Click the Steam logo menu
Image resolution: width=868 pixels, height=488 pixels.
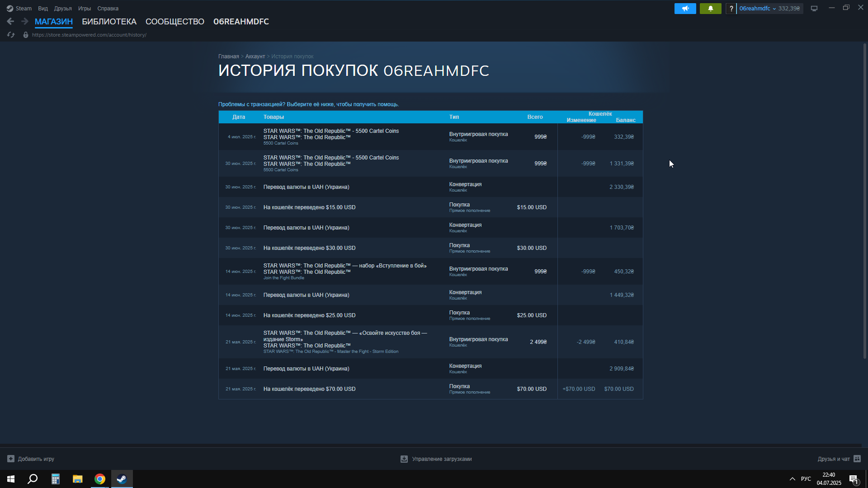click(19, 8)
